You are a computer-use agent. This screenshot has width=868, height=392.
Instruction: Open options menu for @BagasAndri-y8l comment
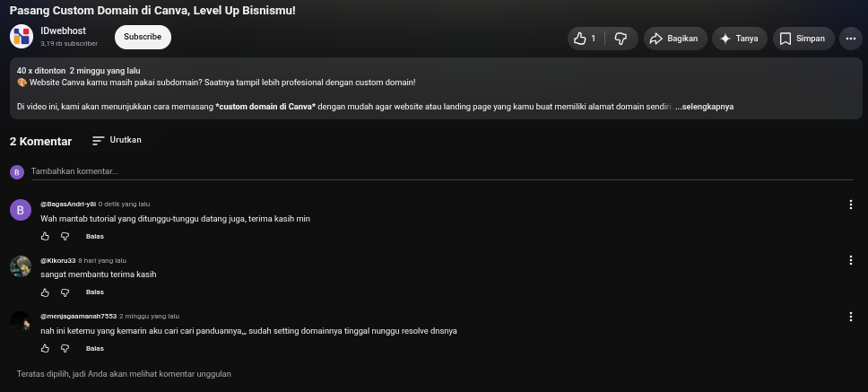851,205
